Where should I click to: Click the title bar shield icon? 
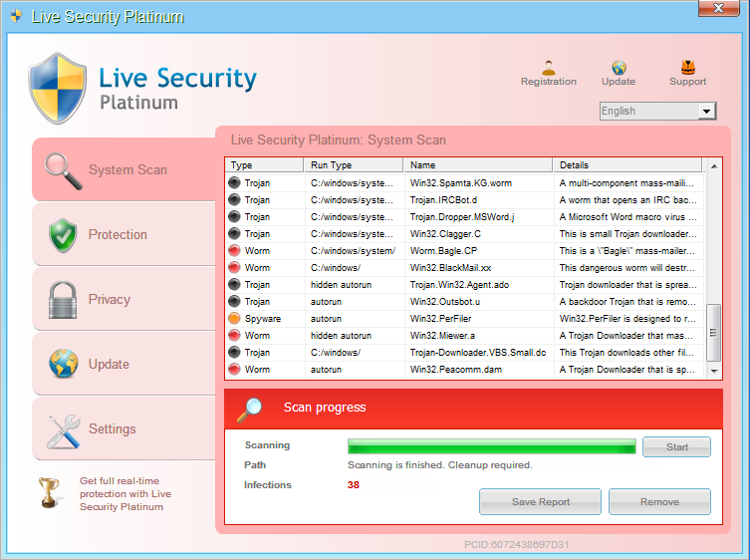coord(16,15)
